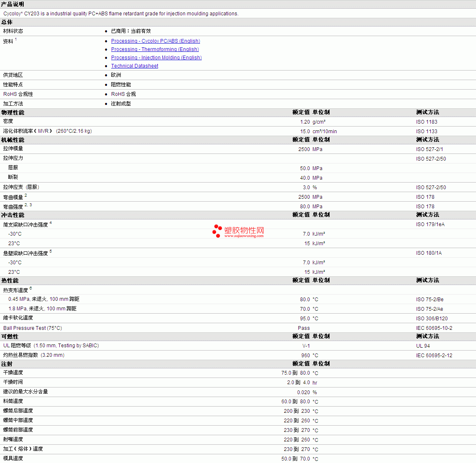Select the 注射 section header
The width and height of the screenshot is (476, 463).
tap(7, 364)
